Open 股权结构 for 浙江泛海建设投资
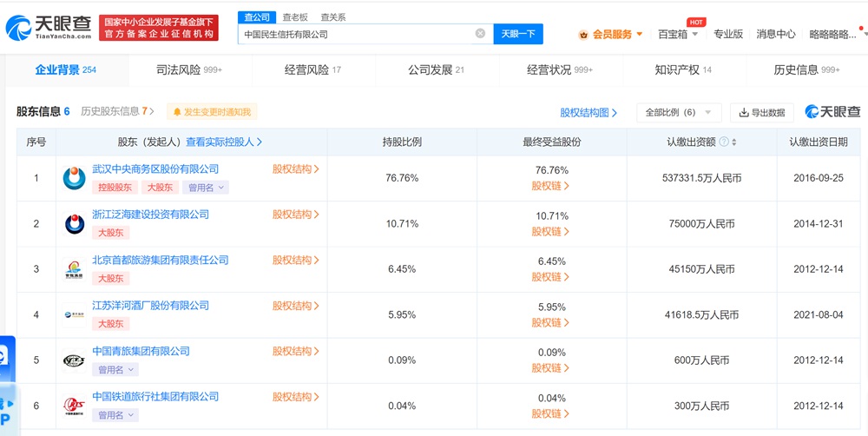868x436 pixels. pos(296,215)
